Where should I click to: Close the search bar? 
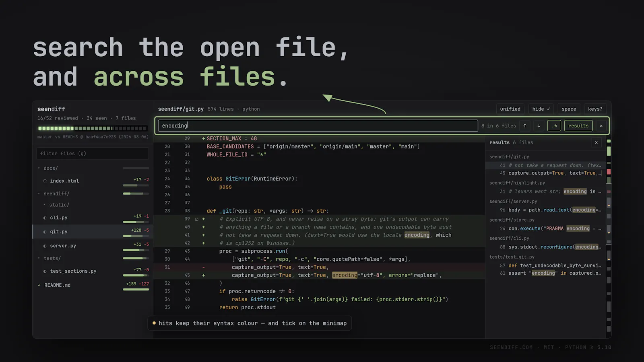[x=601, y=126]
